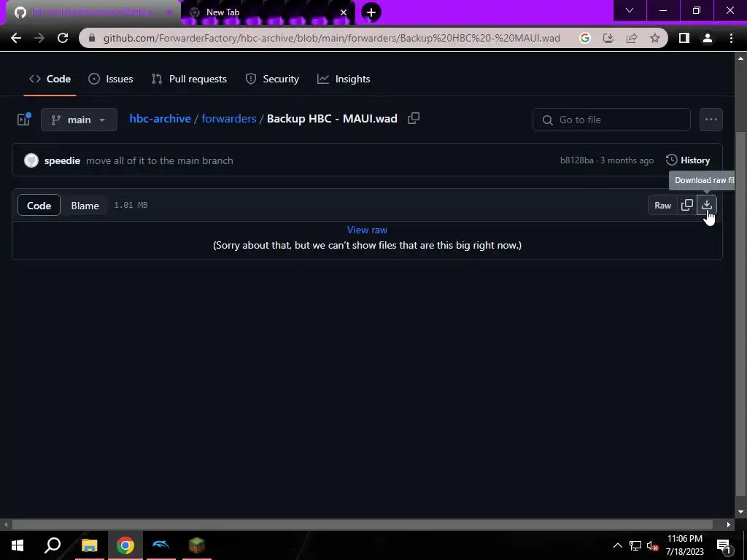Click the vertical scrollbar up arrow

[740, 58]
